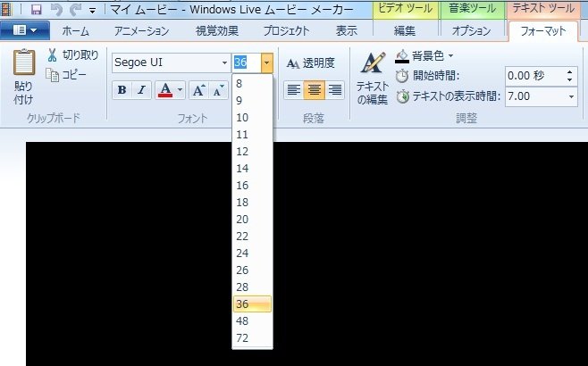Align text to the right

[334, 90]
